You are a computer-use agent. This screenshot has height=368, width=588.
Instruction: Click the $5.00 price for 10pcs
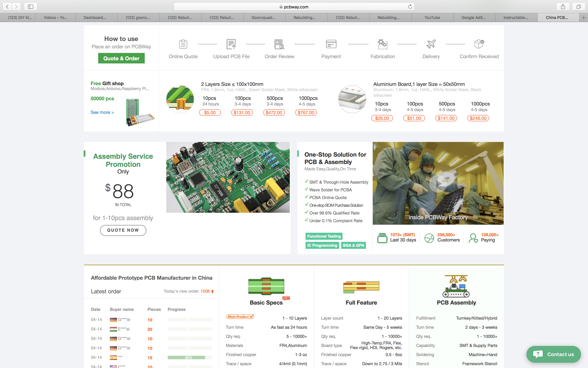tap(210, 113)
